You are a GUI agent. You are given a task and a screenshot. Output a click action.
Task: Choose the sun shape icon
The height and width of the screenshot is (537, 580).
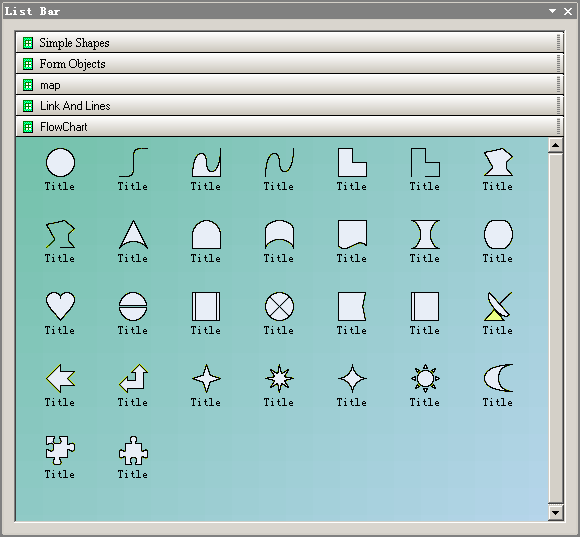click(425, 378)
